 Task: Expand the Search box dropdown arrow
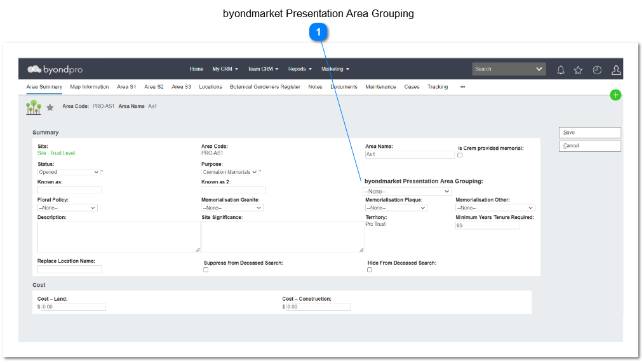point(539,69)
